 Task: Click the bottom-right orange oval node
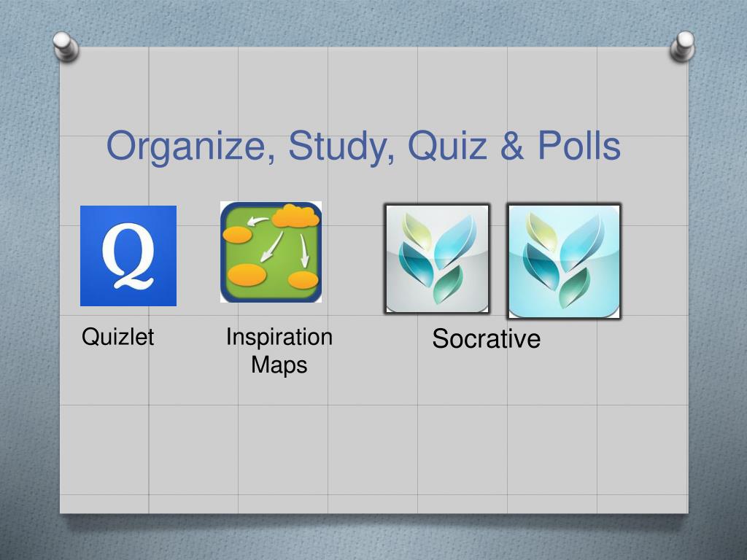pyautogui.click(x=303, y=280)
